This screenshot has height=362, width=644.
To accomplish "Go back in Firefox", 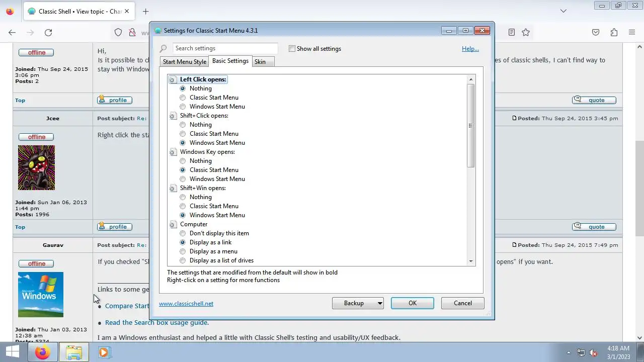I will (x=12, y=32).
